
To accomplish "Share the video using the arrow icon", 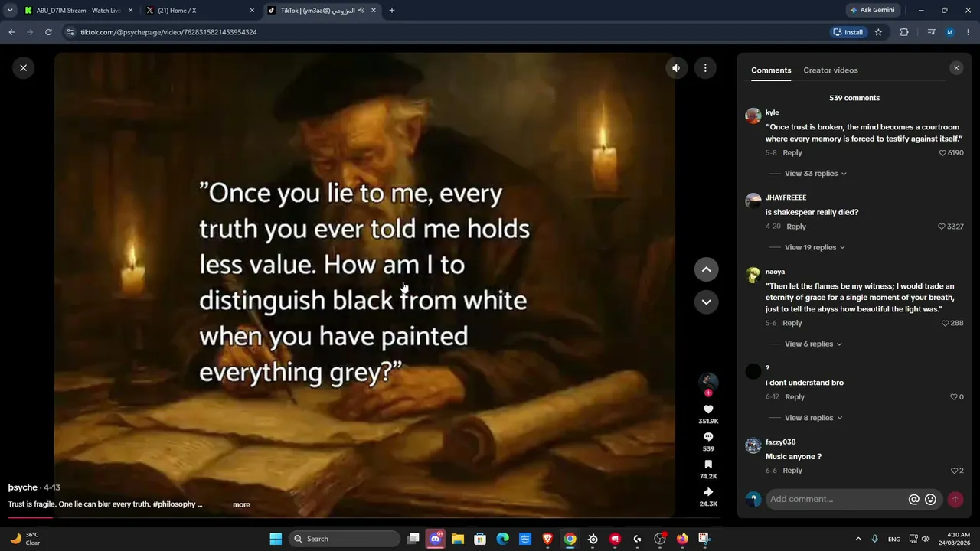I will tap(708, 492).
